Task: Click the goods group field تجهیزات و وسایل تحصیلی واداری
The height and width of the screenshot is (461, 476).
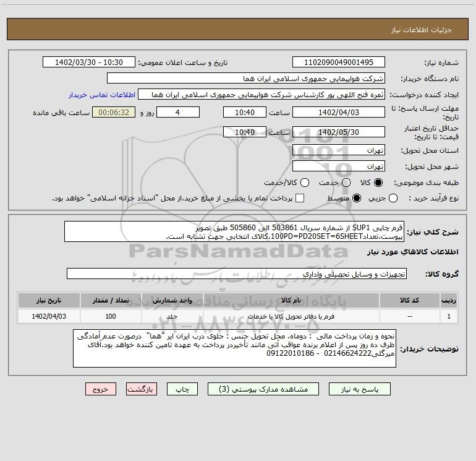Action: 237,274
